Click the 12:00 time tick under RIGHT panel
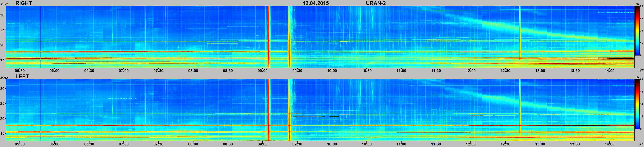644x147 pixels. [471, 71]
